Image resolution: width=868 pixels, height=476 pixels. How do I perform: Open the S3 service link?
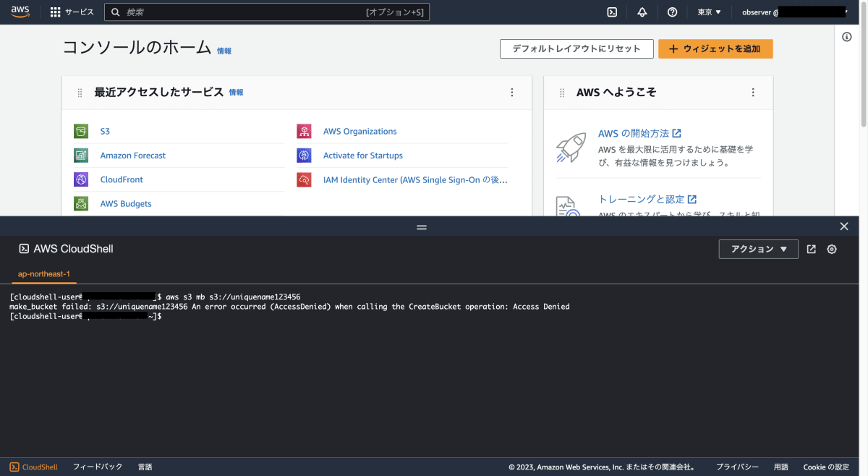(105, 132)
